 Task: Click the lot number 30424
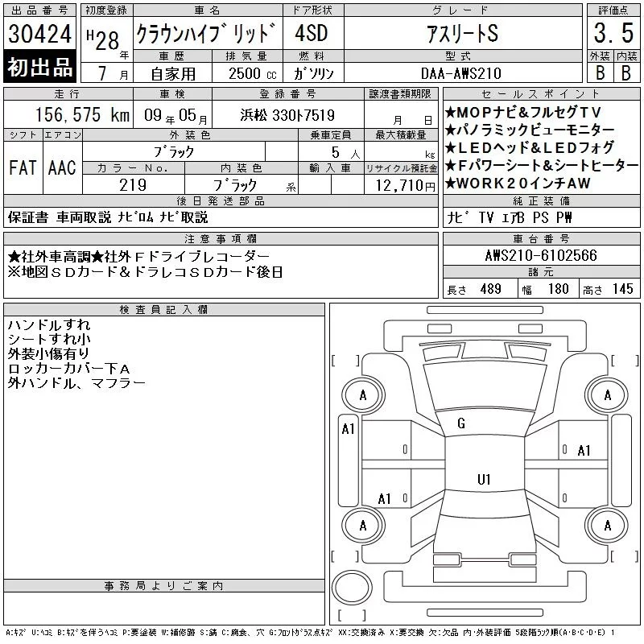click(39, 34)
